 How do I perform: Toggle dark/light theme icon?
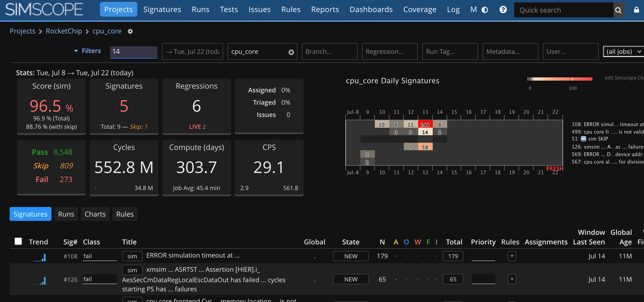coord(485,10)
